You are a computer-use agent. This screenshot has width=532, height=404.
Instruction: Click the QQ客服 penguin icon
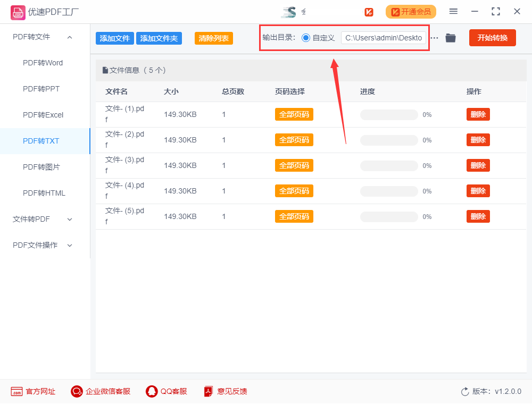click(152, 391)
